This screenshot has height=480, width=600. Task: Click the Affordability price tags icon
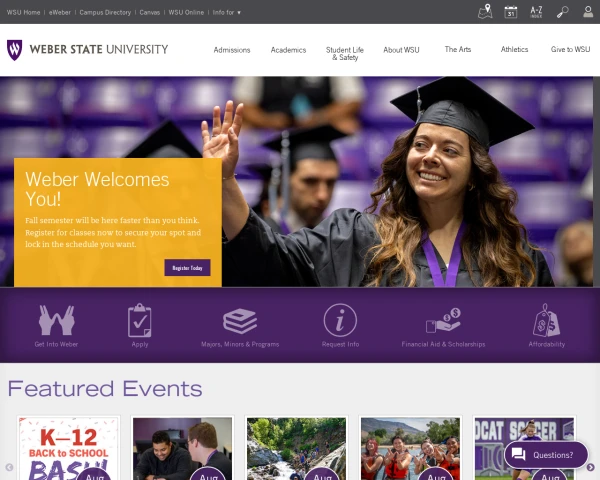pyautogui.click(x=546, y=320)
